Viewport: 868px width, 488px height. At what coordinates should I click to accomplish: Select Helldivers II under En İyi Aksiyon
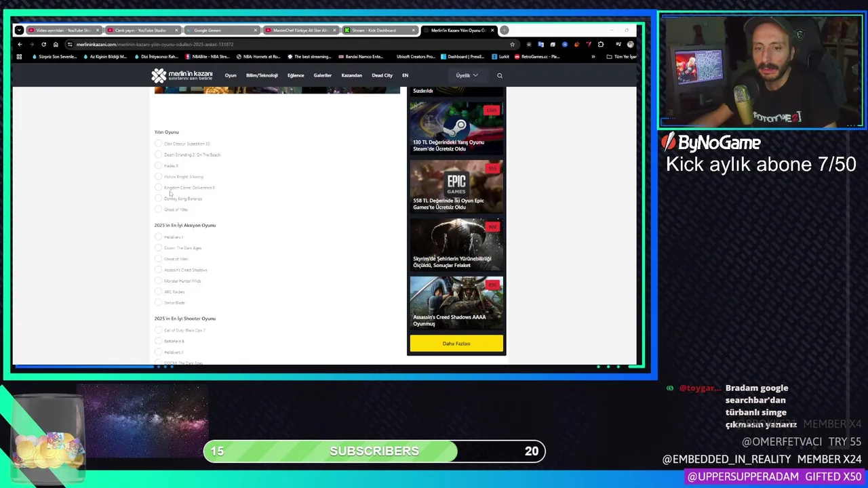coord(158,237)
